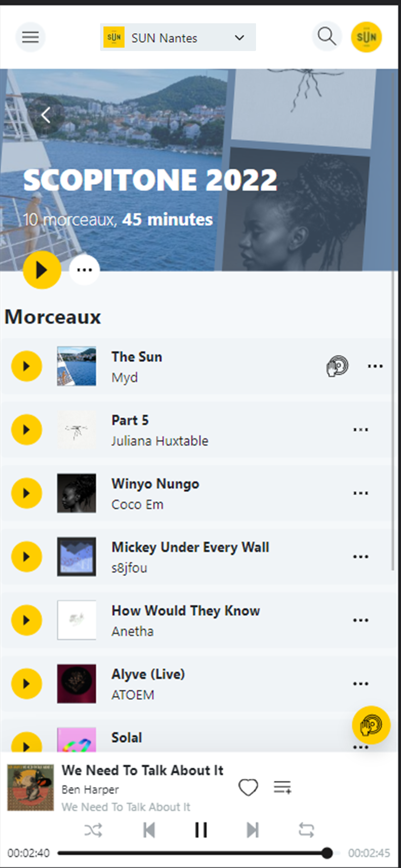Skip to the next track
Screen dimensions: 401x868
click(x=253, y=830)
